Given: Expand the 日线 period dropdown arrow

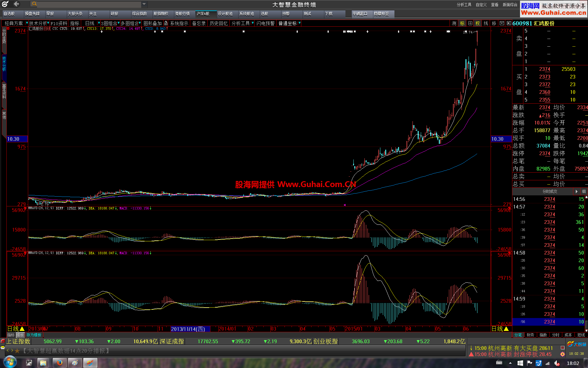Looking at the screenshot, I should point(99,23).
